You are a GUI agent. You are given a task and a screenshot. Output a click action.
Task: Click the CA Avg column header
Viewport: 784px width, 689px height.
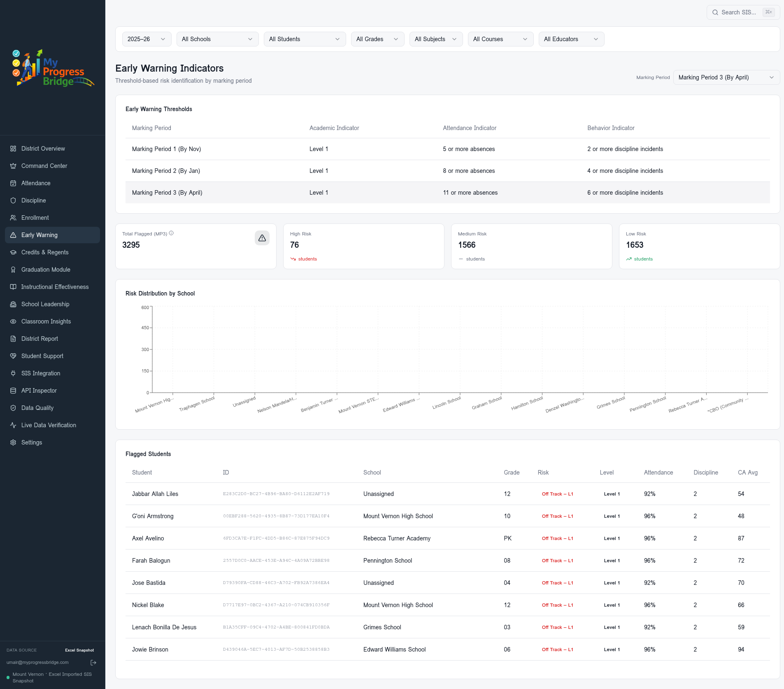coord(748,473)
